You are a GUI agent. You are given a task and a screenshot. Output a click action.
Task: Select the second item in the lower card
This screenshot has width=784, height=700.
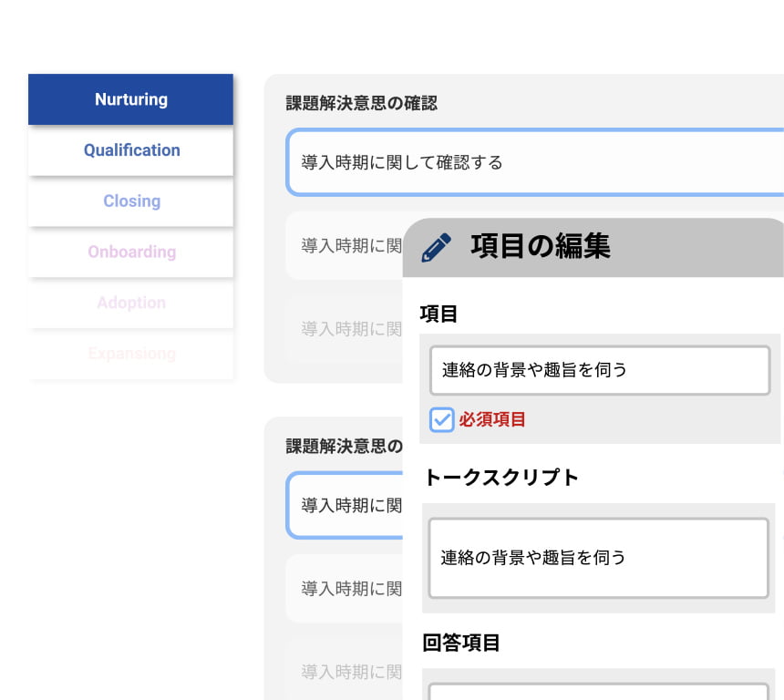point(344,589)
